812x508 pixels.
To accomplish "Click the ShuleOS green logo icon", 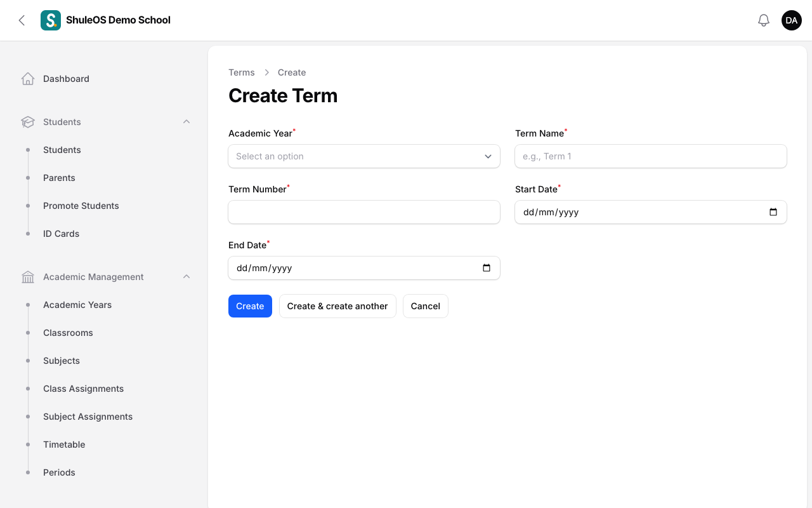I will 51,20.
